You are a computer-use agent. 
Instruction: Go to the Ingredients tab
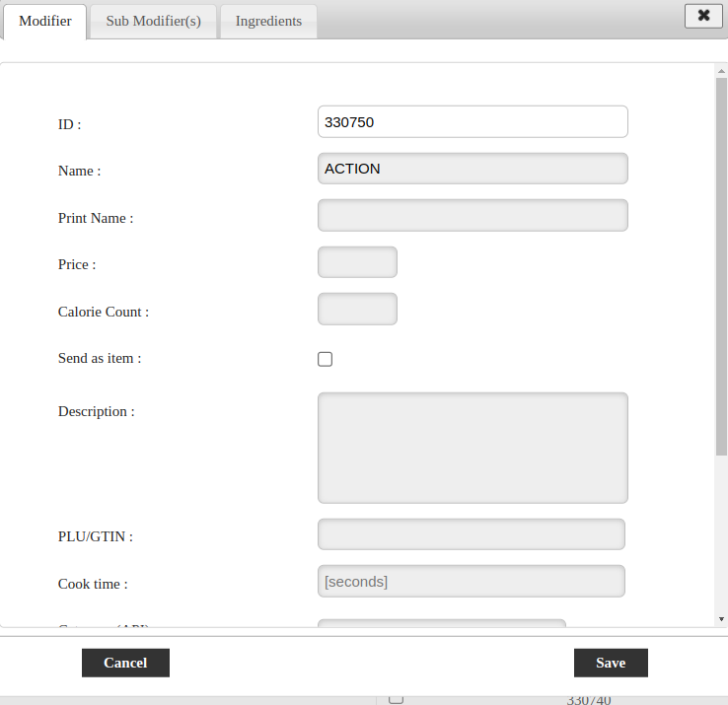pyautogui.click(x=268, y=22)
